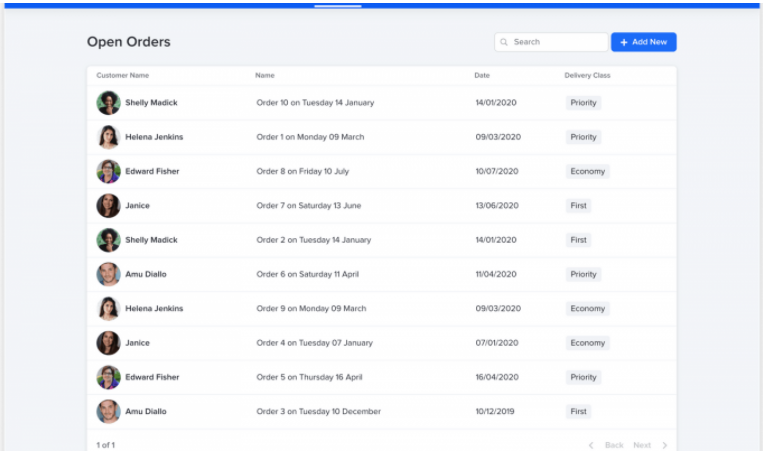Click customer name Shelly Madick on Order 10 row
This screenshot has width=763, height=457.
click(151, 103)
